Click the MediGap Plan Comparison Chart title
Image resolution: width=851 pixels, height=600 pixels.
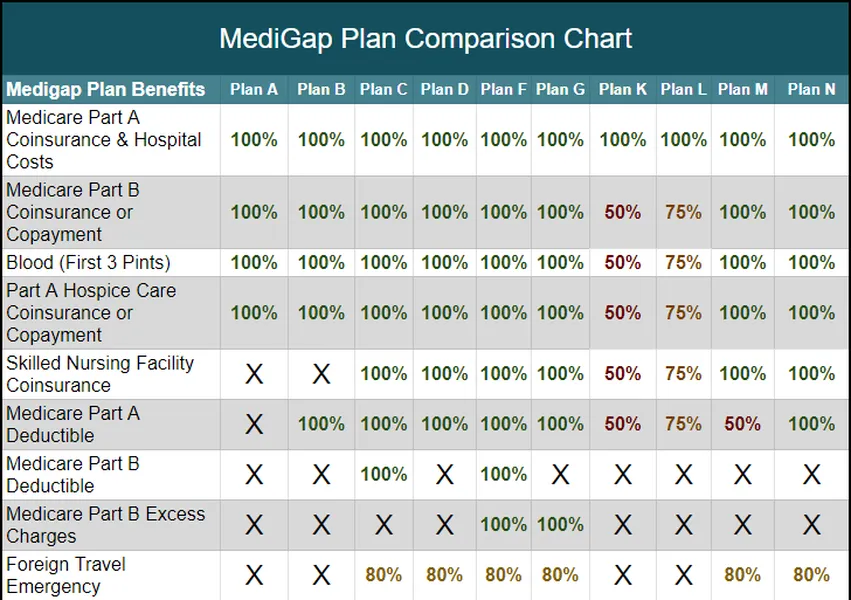pyautogui.click(x=425, y=39)
